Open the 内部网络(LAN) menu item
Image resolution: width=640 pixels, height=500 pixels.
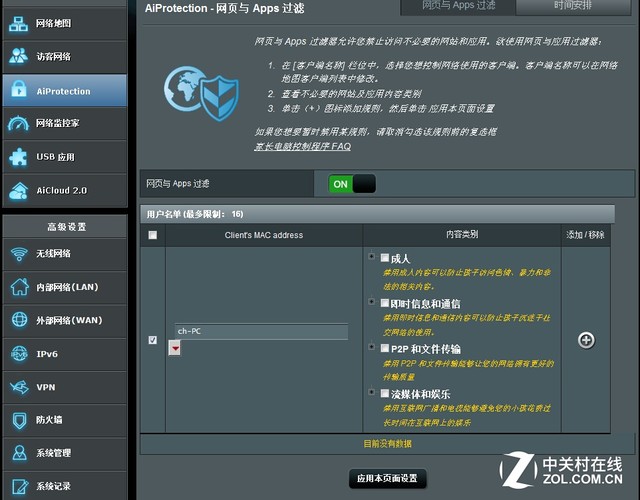tap(65, 287)
